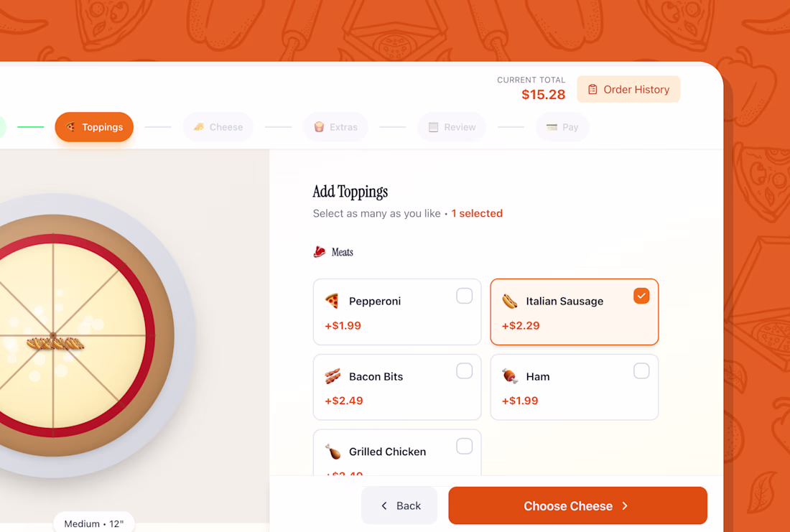Screen dimensions: 790x532
Task: Check the Pepperoni topping checkbox
Action: click(x=465, y=296)
